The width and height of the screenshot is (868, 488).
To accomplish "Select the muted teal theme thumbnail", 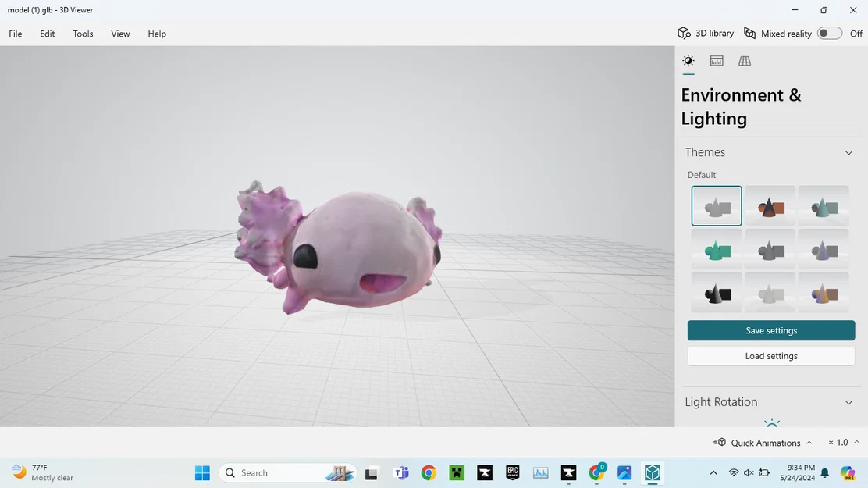I will (x=824, y=205).
